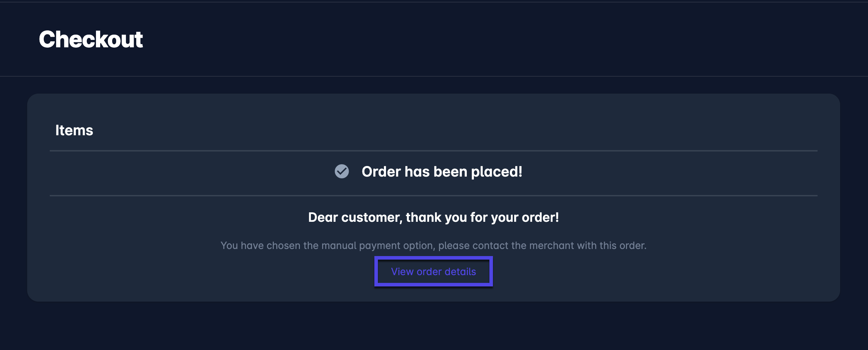Click the divider below order placed message
This screenshot has height=350, width=868.
point(433,195)
